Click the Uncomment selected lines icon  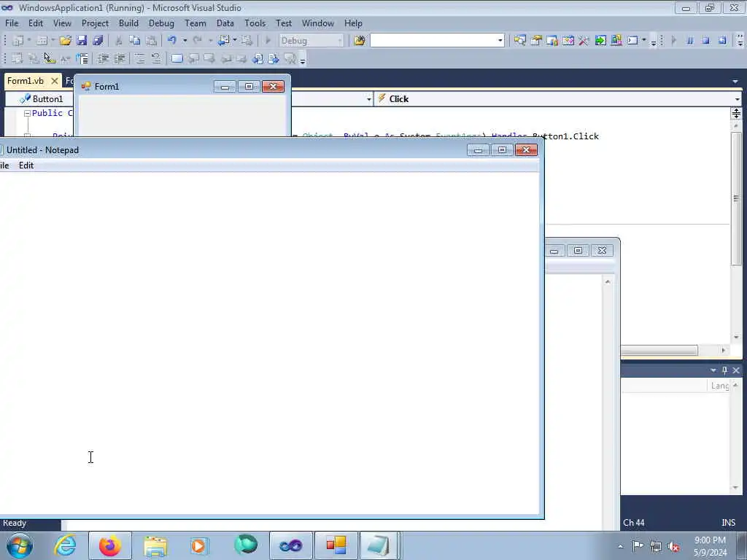point(156,58)
